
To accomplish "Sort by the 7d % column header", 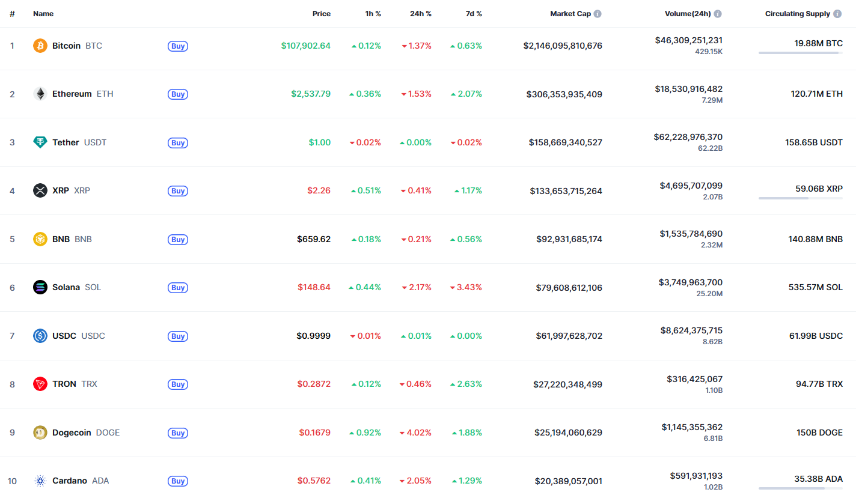I will coord(474,14).
